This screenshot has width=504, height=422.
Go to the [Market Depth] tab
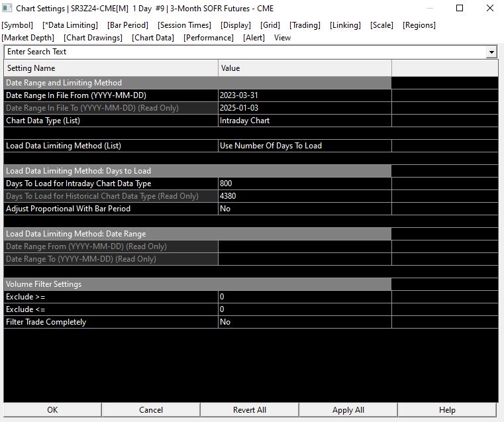tap(28, 38)
